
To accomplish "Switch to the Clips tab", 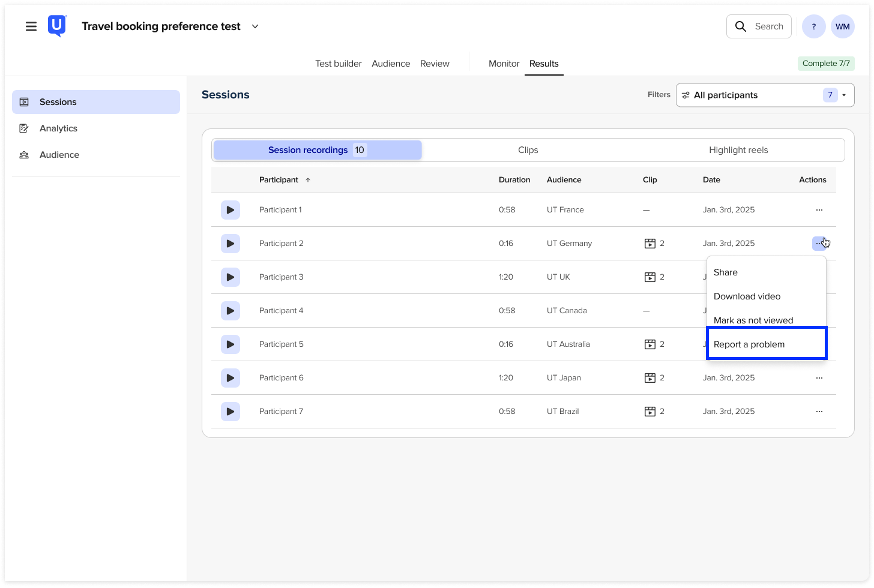I will click(x=528, y=150).
